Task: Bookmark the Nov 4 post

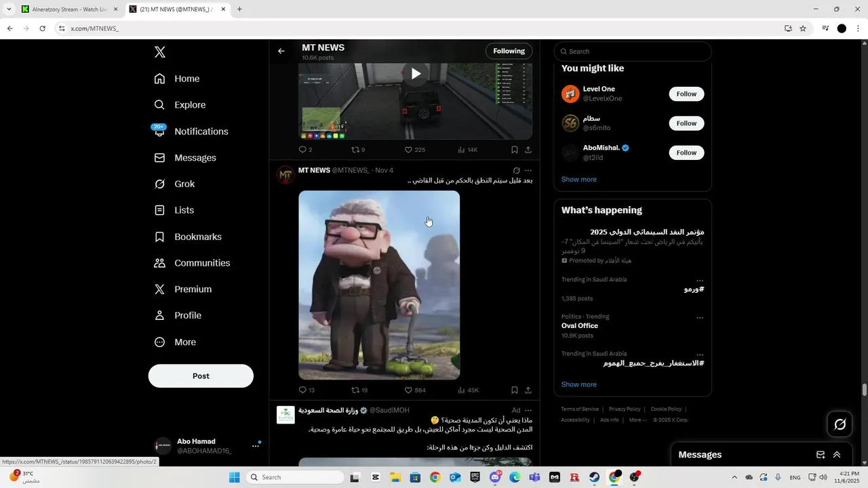Action: coord(515,390)
